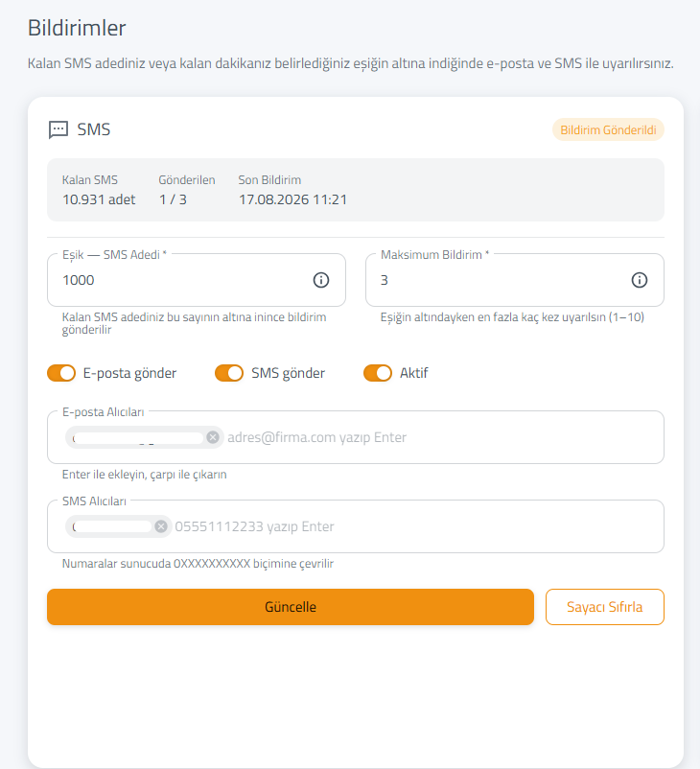This screenshot has width=700, height=769.
Task: Remove the SMS recipient phone chip
Action: point(160,526)
